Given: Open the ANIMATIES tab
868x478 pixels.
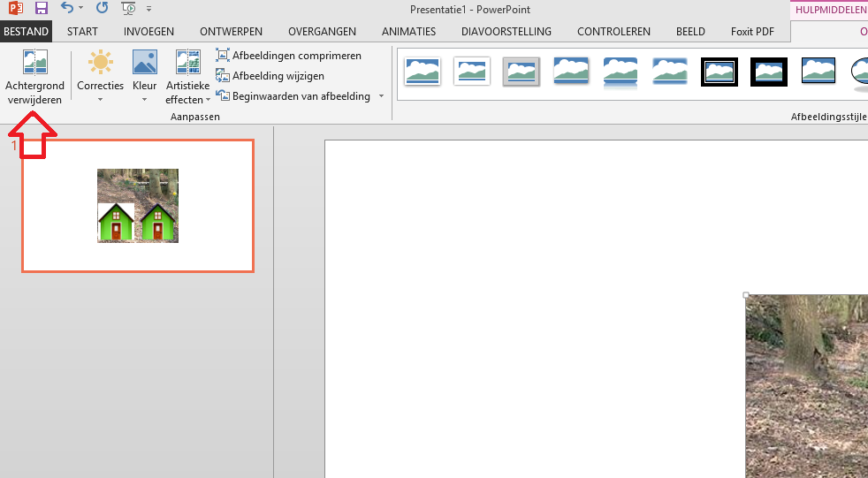Looking at the screenshot, I should (x=409, y=32).
